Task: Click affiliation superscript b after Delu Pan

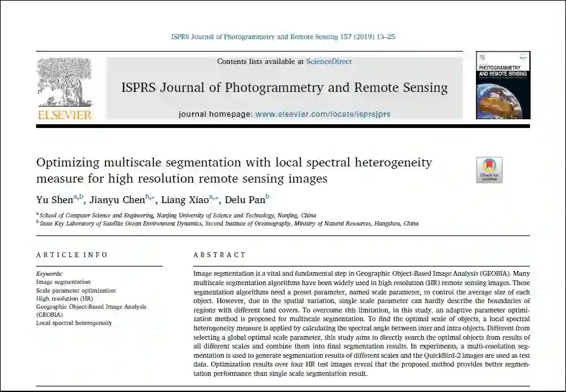Action: coord(268,197)
